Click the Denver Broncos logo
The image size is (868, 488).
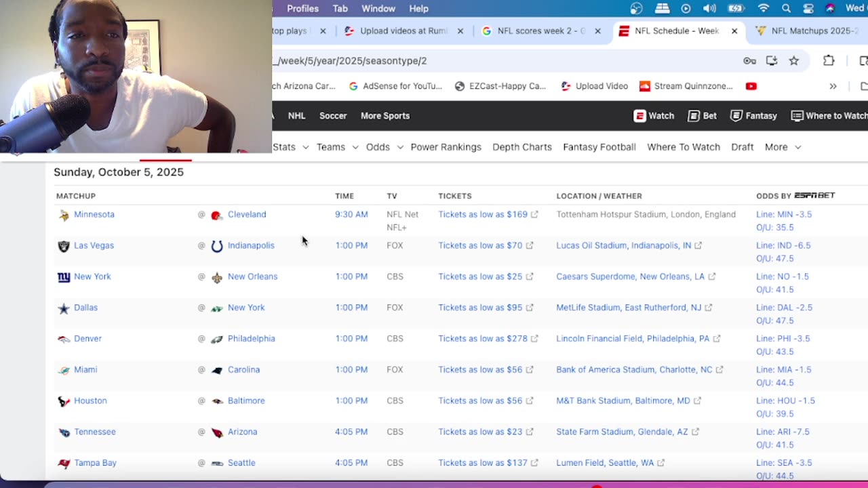pos(64,339)
